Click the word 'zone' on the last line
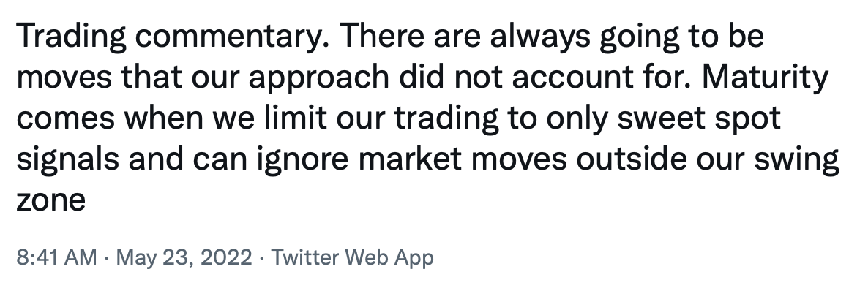 click(x=51, y=201)
